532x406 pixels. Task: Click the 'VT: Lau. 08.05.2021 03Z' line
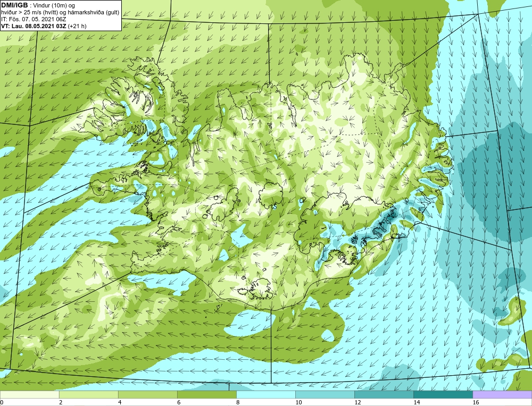tap(34, 26)
